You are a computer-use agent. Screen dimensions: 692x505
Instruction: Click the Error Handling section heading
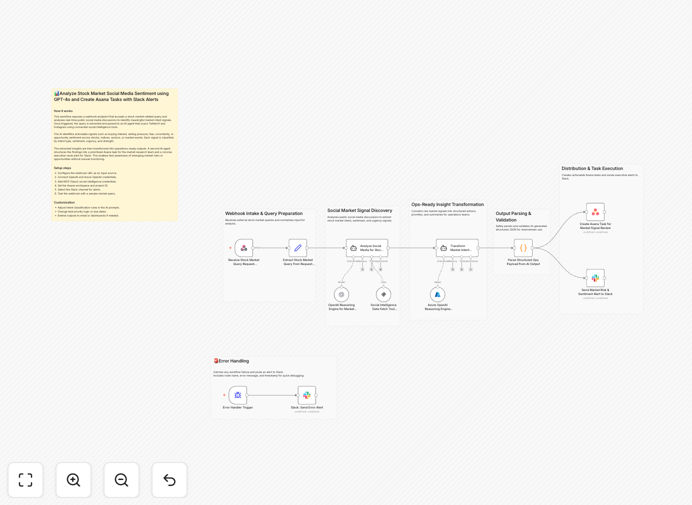pos(232,361)
